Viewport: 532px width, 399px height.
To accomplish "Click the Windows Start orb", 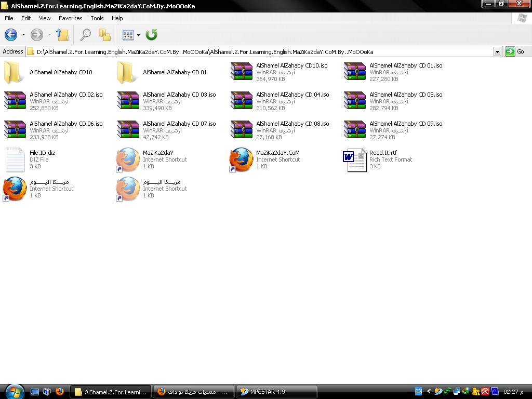I will click(15, 392).
